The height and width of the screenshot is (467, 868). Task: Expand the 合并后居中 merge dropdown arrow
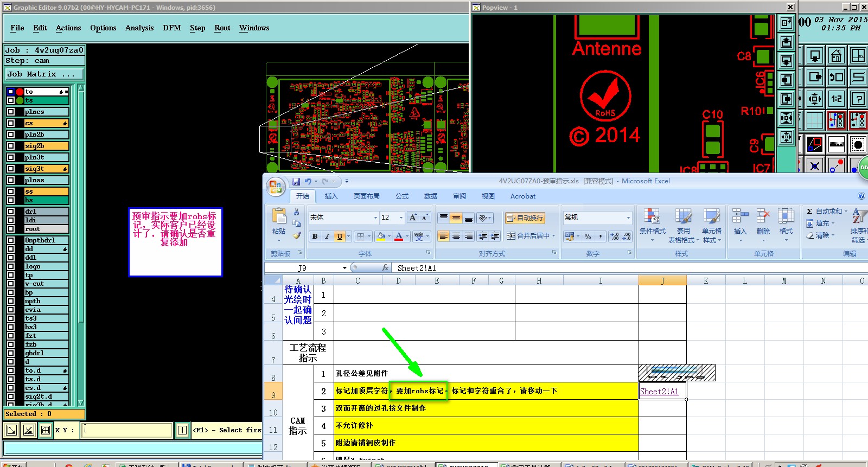(x=553, y=236)
